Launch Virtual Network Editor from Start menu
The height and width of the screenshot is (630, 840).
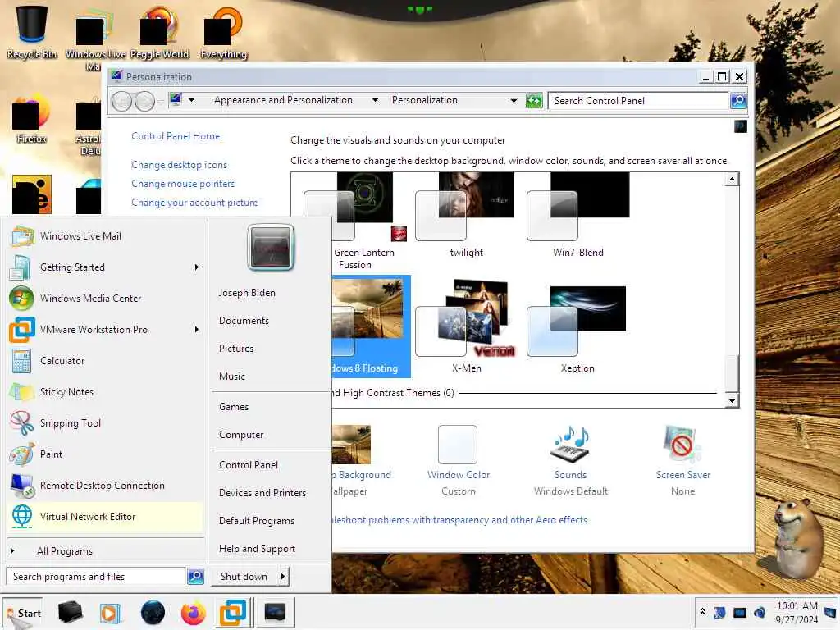tap(105, 517)
